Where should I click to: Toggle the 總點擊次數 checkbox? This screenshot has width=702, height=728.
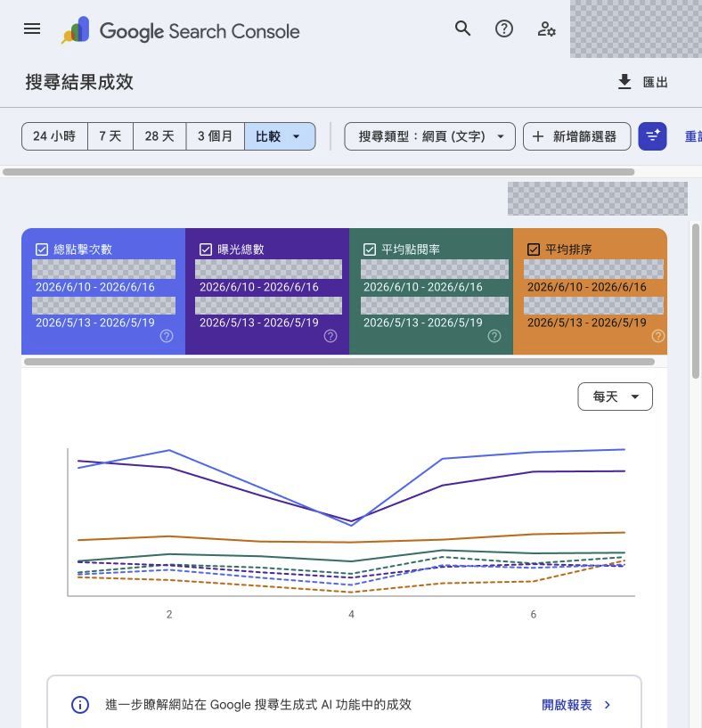42,249
